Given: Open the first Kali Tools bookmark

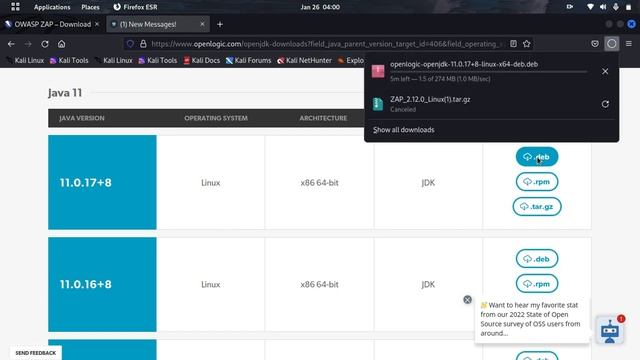Looking at the screenshot, I should tap(69, 60).
